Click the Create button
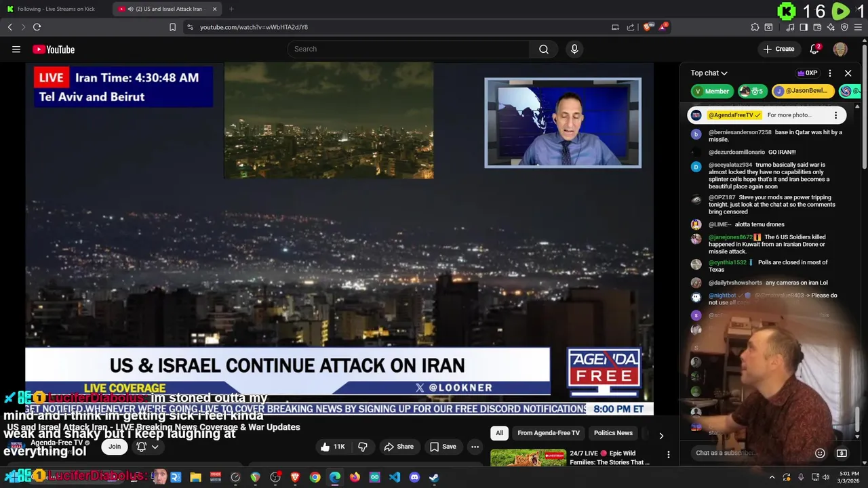The width and height of the screenshot is (868, 488). (778, 49)
